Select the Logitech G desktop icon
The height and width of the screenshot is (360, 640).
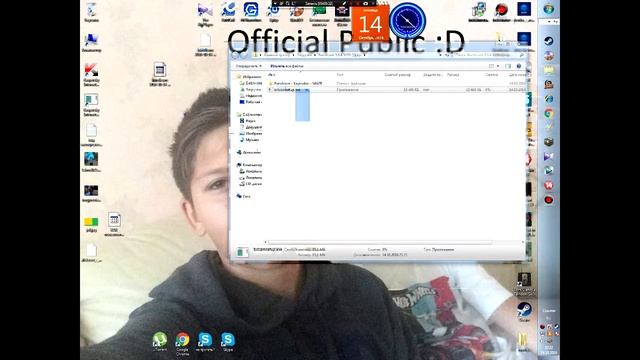(251, 12)
